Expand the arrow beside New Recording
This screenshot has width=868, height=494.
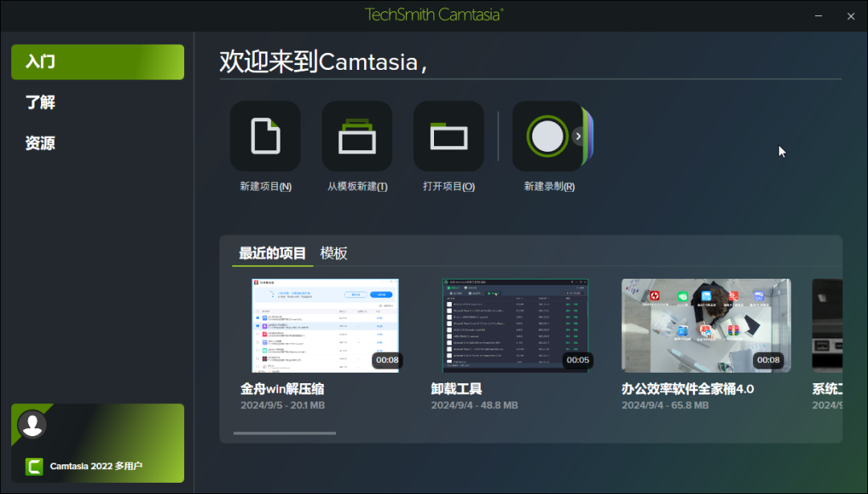[x=579, y=136]
